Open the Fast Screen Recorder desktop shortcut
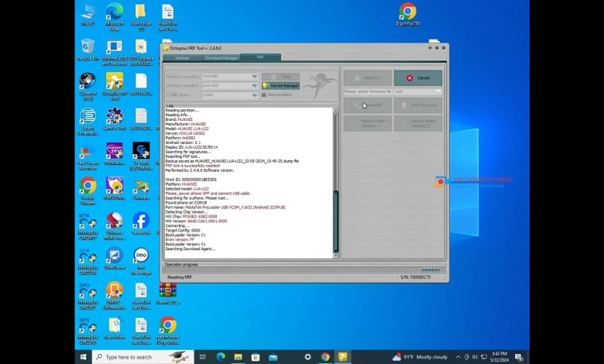Viewport: 604px width, 364px height. [x=88, y=157]
